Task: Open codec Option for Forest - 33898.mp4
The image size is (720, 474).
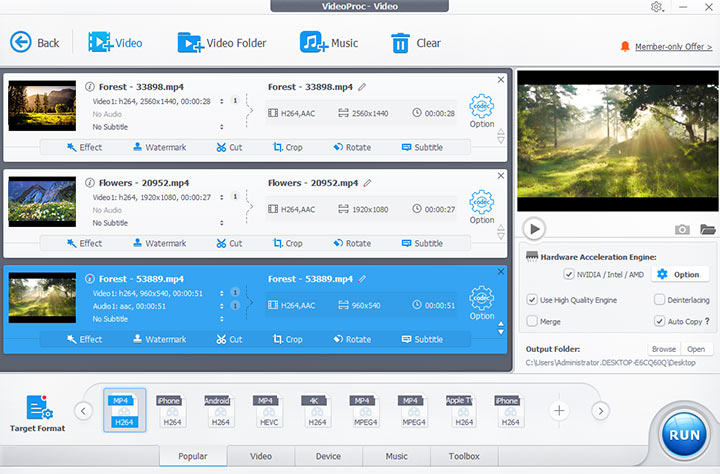Action: tap(482, 111)
